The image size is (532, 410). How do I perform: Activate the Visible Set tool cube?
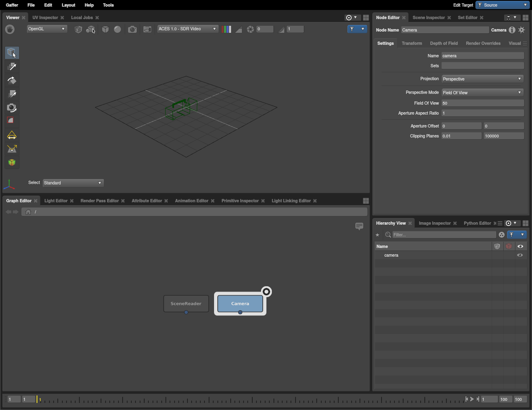click(x=12, y=162)
